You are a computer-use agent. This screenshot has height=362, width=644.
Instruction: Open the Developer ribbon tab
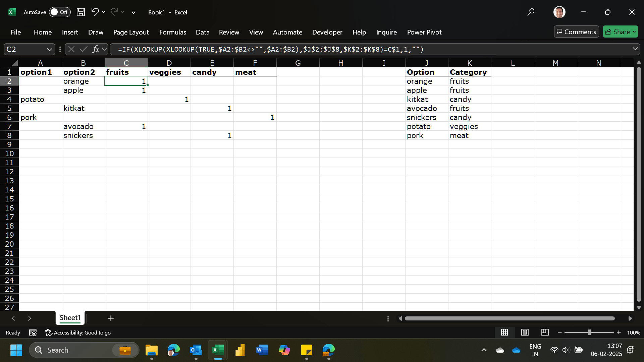pyautogui.click(x=327, y=32)
